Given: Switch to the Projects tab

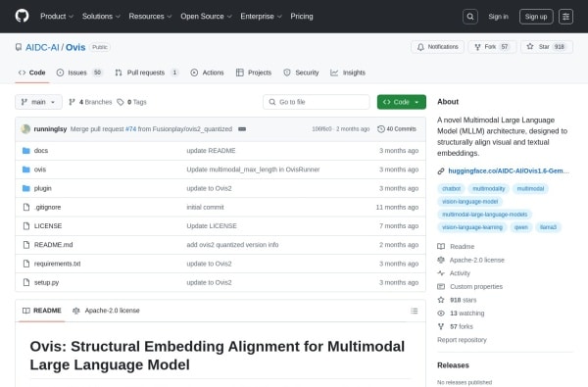Looking at the screenshot, I should (254, 73).
